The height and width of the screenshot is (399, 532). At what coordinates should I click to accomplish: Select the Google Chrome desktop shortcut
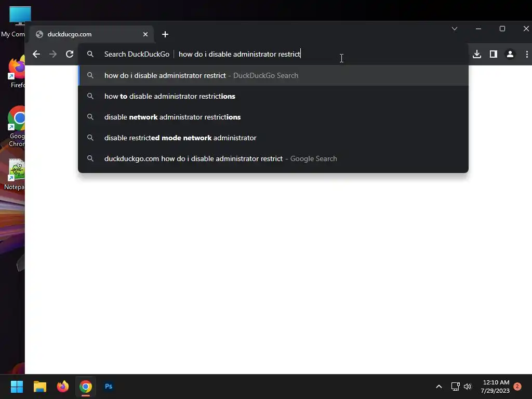pos(16,126)
